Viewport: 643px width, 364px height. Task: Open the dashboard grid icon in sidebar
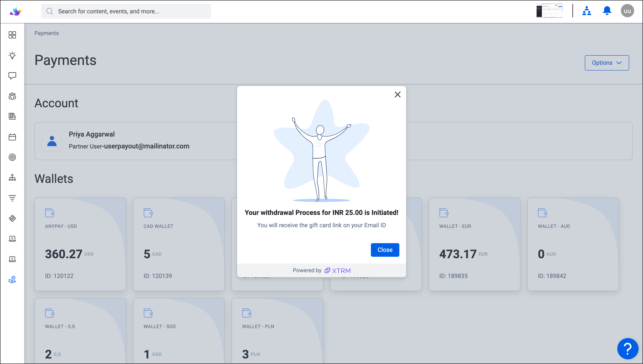tap(12, 35)
